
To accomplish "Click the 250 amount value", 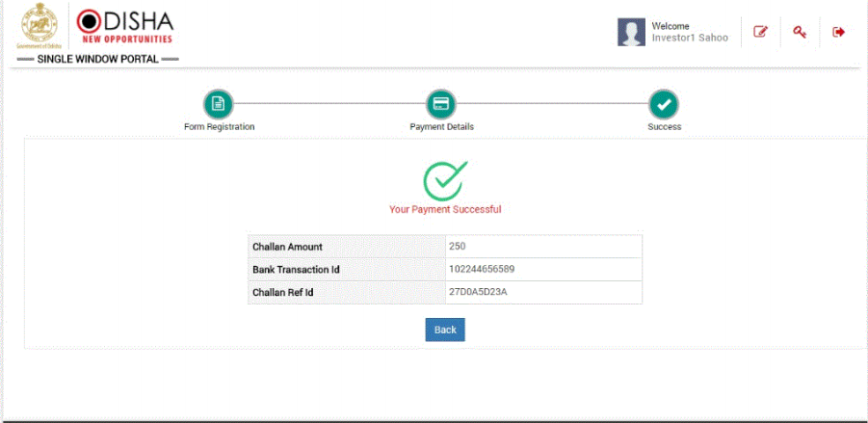I will [458, 247].
